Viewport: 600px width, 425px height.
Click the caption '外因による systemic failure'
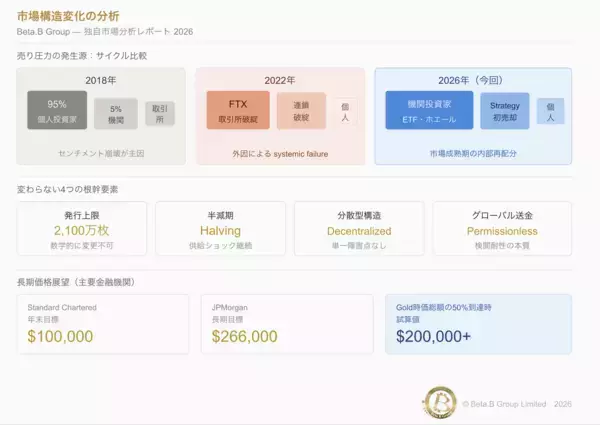point(280,154)
